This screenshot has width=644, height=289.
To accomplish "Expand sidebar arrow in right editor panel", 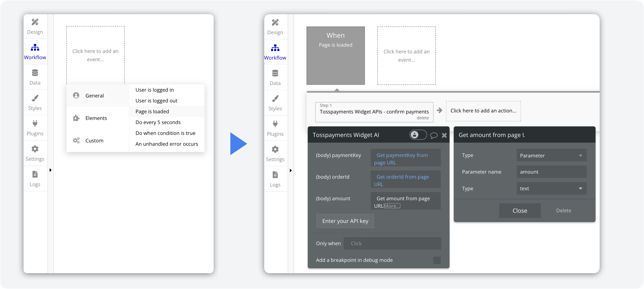I will [x=291, y=170].
